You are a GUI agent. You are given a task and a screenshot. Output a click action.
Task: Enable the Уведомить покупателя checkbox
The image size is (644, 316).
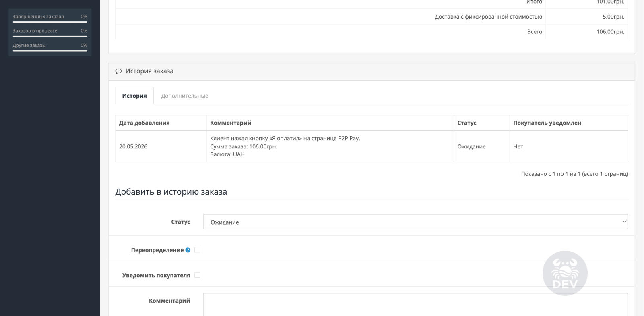(x=197, y=275)
